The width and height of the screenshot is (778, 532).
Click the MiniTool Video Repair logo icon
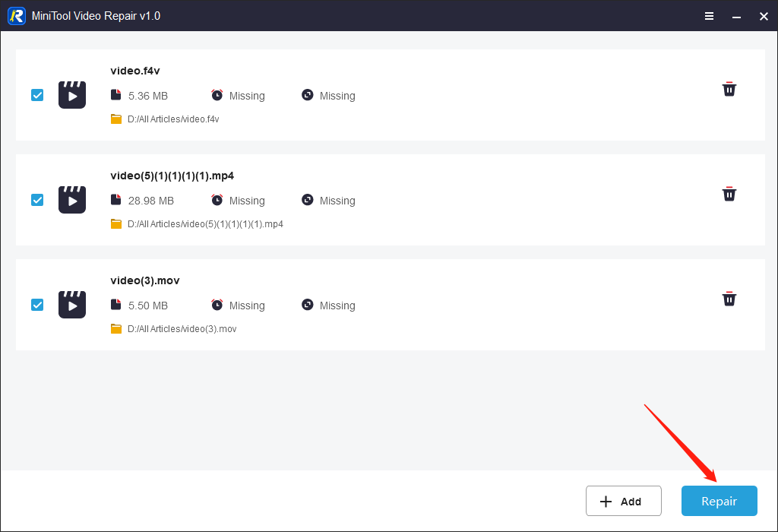coord(17,16)
